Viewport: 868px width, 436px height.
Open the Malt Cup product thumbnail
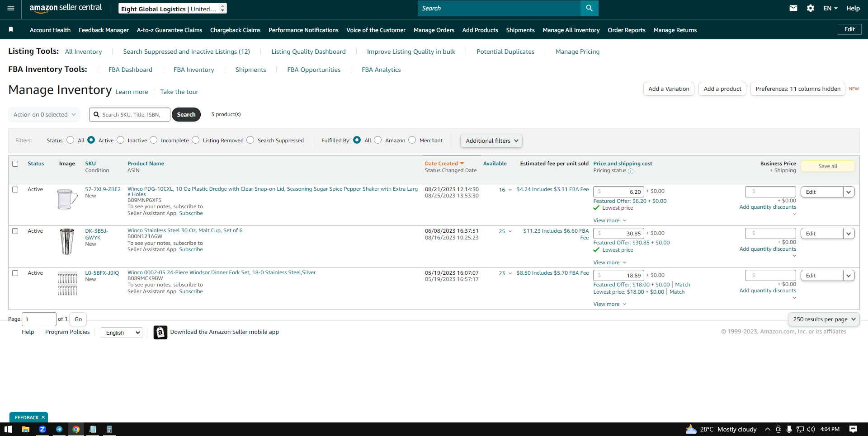pos(67,241)
